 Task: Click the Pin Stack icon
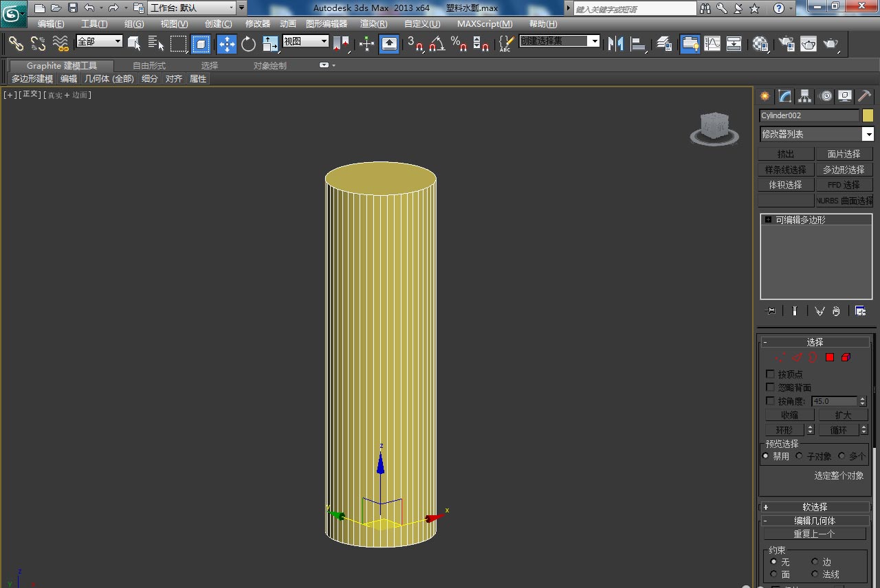[771, 311]
